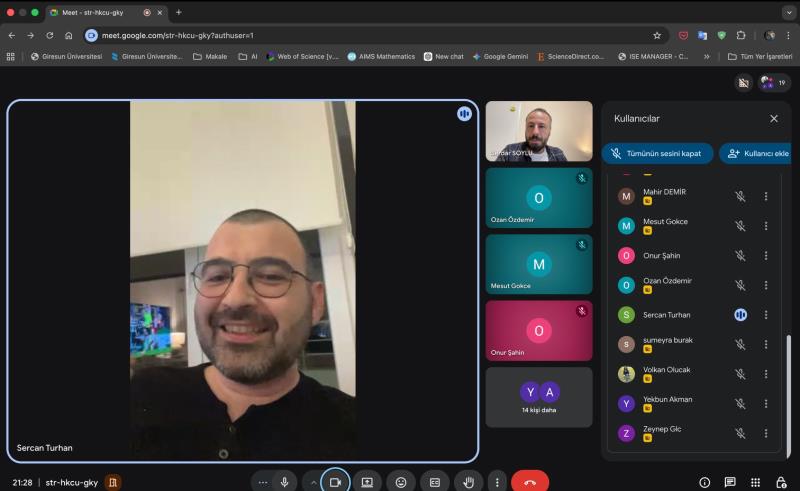Open the activities grid icon
The width and height of the screenshot is (800, 491).
pyautogui.click(x=755, y=482)
